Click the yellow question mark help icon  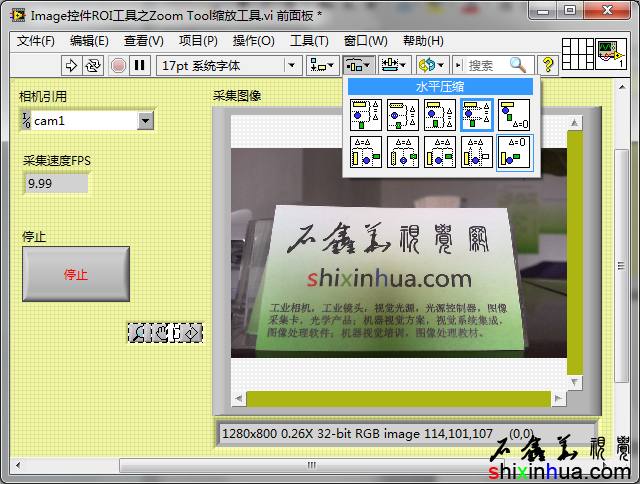pos(548,65)
